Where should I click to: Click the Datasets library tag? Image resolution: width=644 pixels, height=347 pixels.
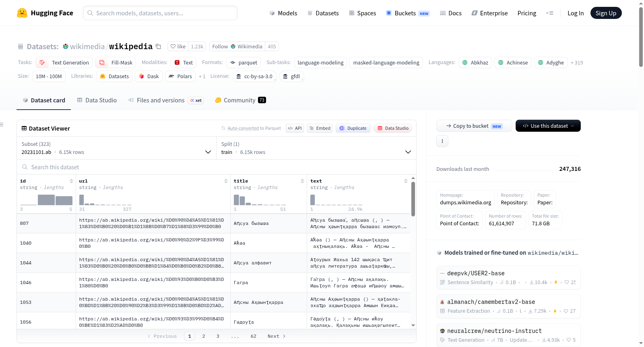point(114,76)
